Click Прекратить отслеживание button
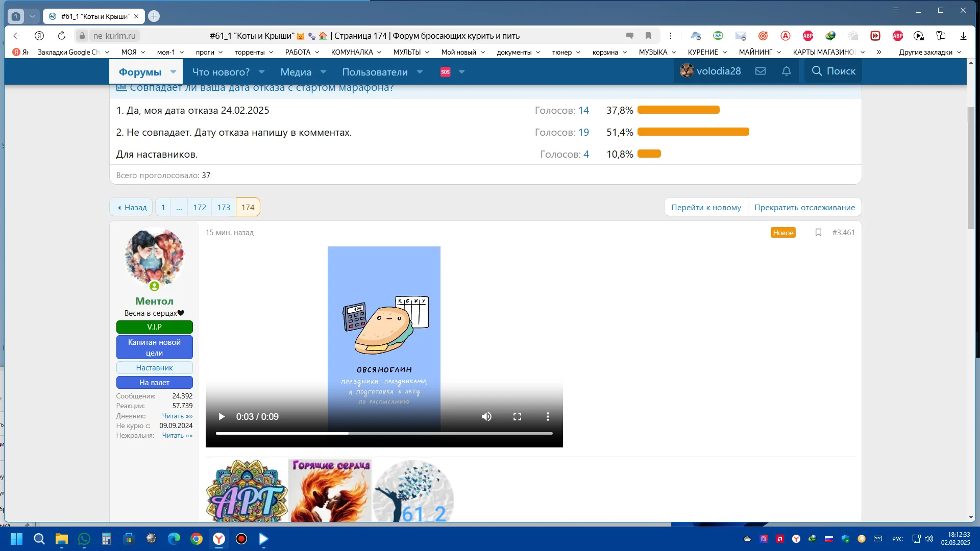 tap(804, 207)
